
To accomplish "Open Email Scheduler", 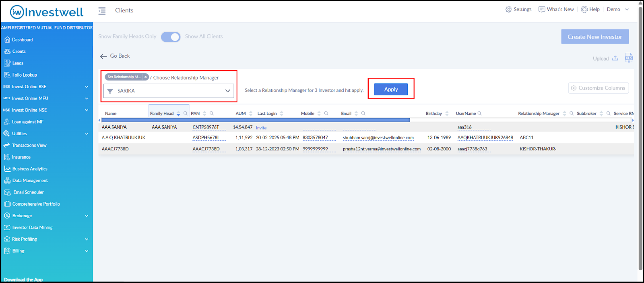I will [x=24, y=192].
